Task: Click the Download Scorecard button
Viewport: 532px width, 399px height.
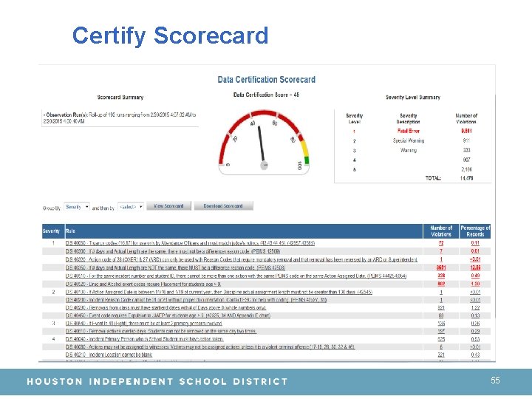Action: (x=223, y=206)
